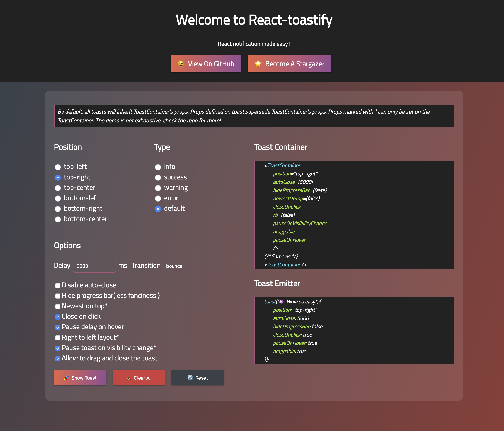504x431 pixels.
Task: Click 'closeOnClick: true' in emitter code
Action: 292,335
